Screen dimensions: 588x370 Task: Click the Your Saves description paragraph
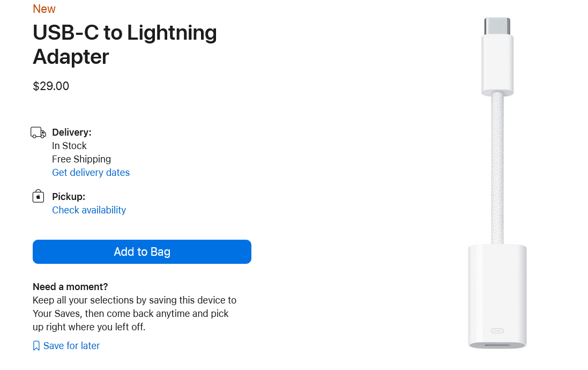click(134, 313)
